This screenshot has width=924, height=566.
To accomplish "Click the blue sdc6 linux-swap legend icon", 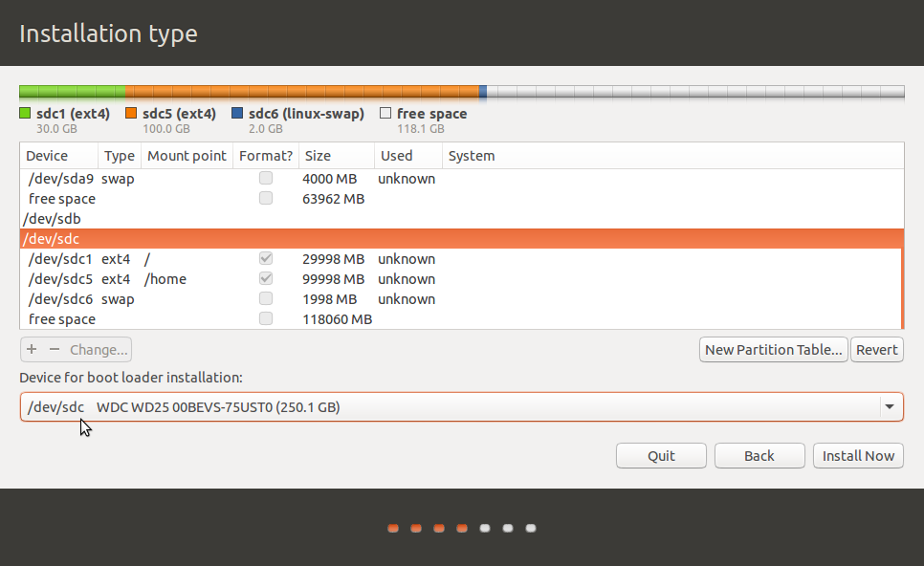I will tap(238, 113).
